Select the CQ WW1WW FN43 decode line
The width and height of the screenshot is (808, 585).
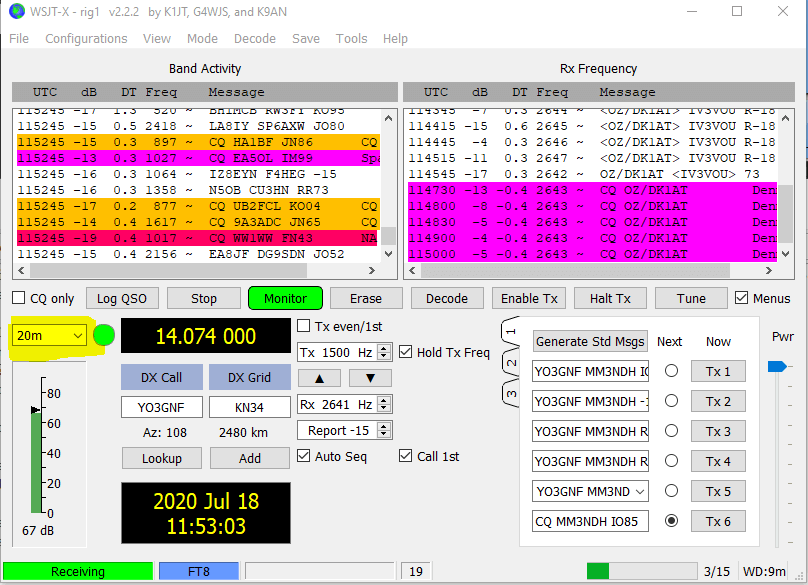pyautogui.click(x=198, y=238)
